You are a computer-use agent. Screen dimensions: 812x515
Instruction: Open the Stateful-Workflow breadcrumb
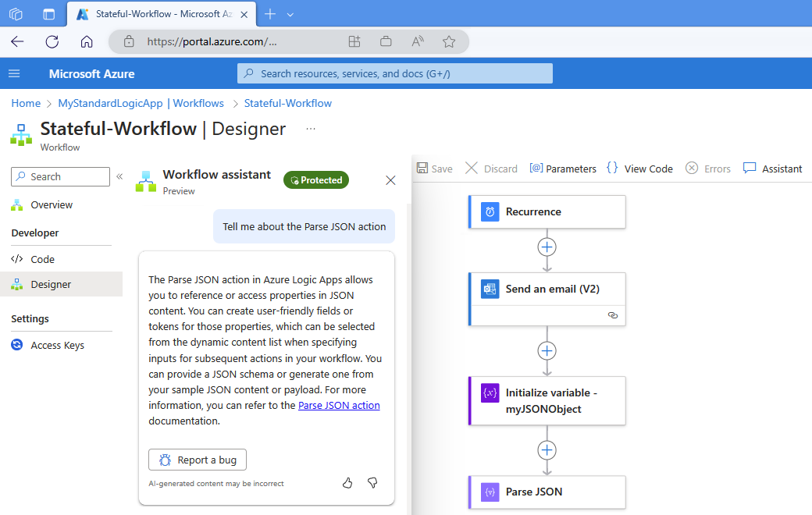(x=288, y=103)
